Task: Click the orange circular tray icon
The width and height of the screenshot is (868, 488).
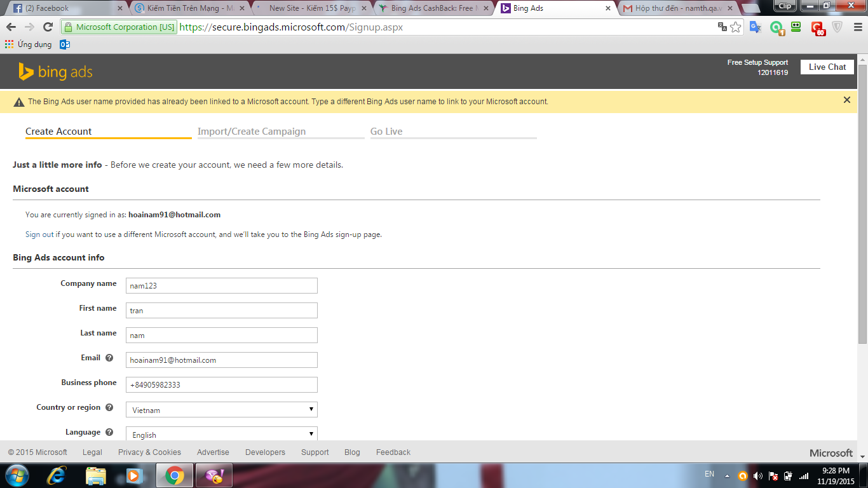Action: point(742,476)
